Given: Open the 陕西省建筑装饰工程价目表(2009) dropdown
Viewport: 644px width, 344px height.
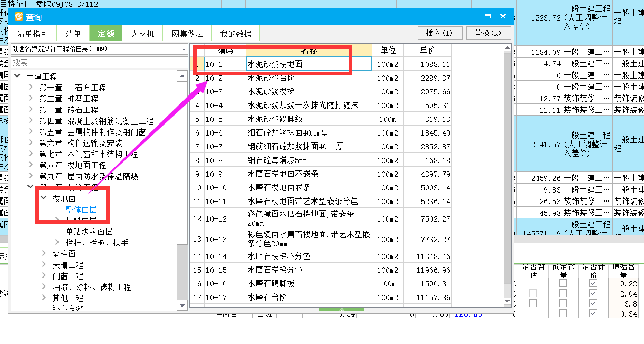Looking at the screenshot, I should coord(183,49).
